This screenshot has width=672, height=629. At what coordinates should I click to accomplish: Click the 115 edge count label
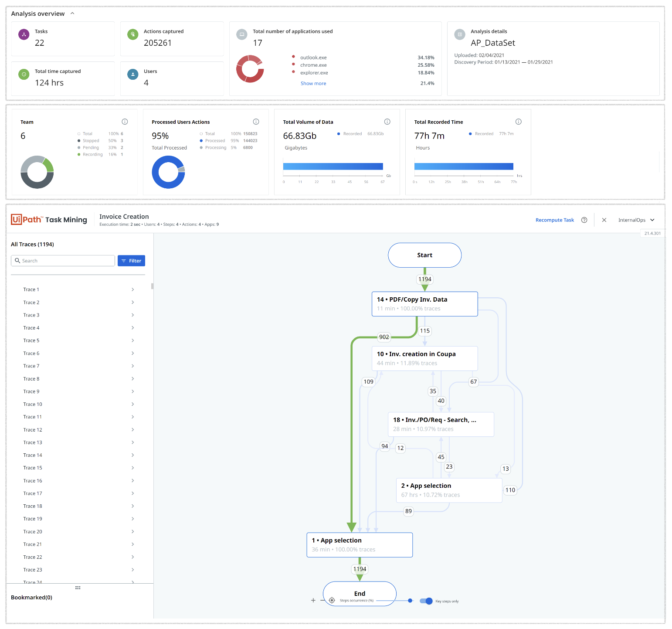(x=425, y=331)
